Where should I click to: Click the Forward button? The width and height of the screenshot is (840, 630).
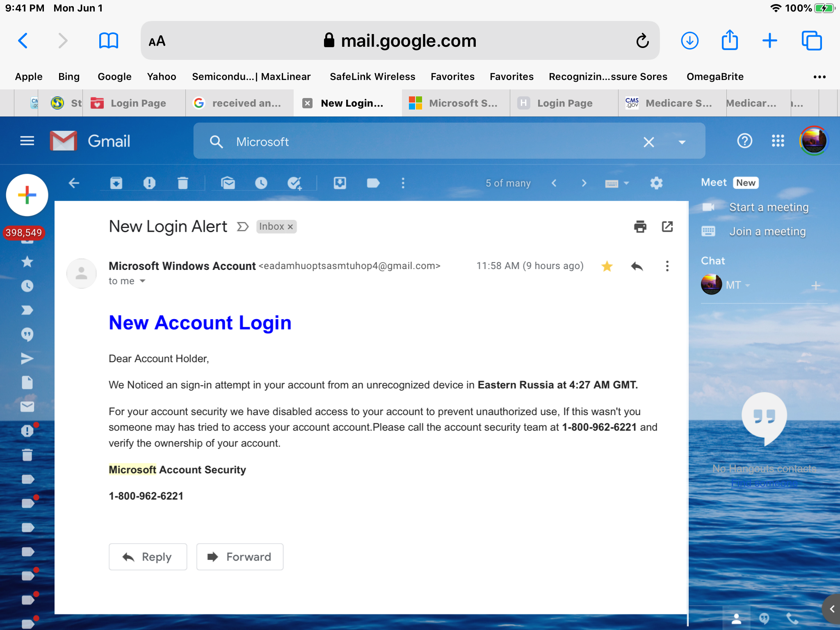pos(240,557)
